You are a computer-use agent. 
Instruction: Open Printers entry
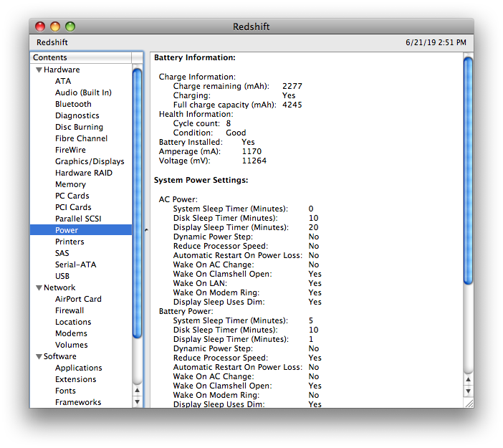coord(70,242)
